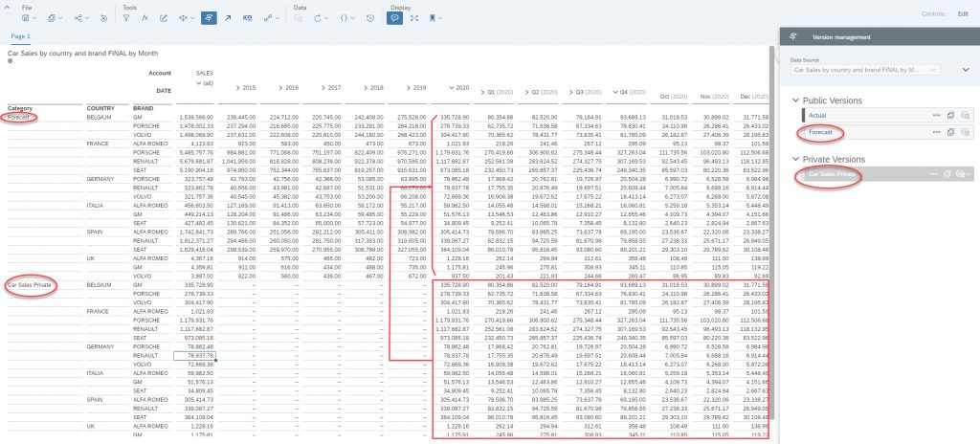Collapse the Public Versions section
Viewport: 980px width, 444px height.
[x=795, y=100]
